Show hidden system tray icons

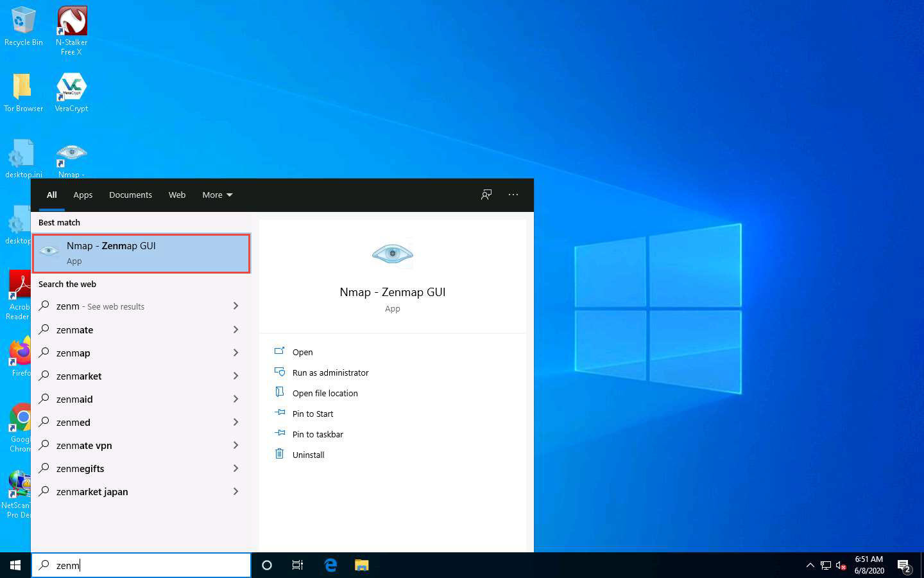pos(810,565)
